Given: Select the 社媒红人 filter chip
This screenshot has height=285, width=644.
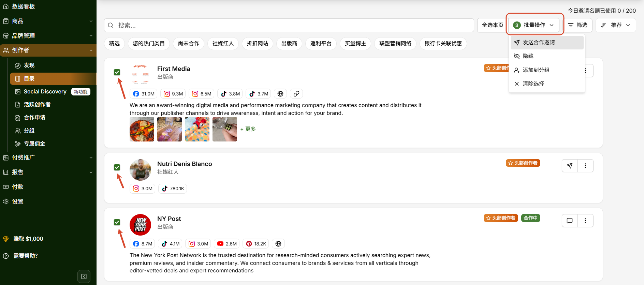Looking at the screenshot, I should (223, 44).
